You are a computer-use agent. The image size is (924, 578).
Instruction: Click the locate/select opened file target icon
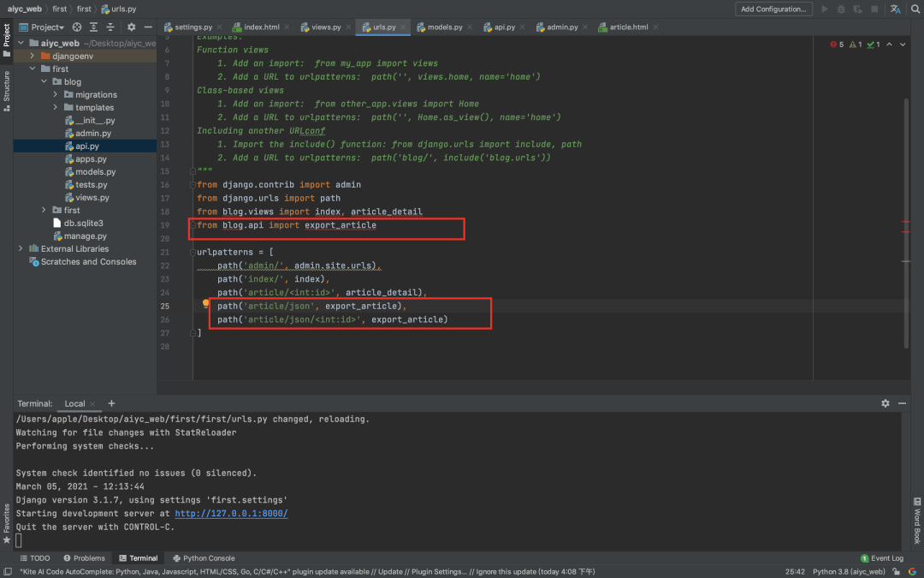(77, 27)
